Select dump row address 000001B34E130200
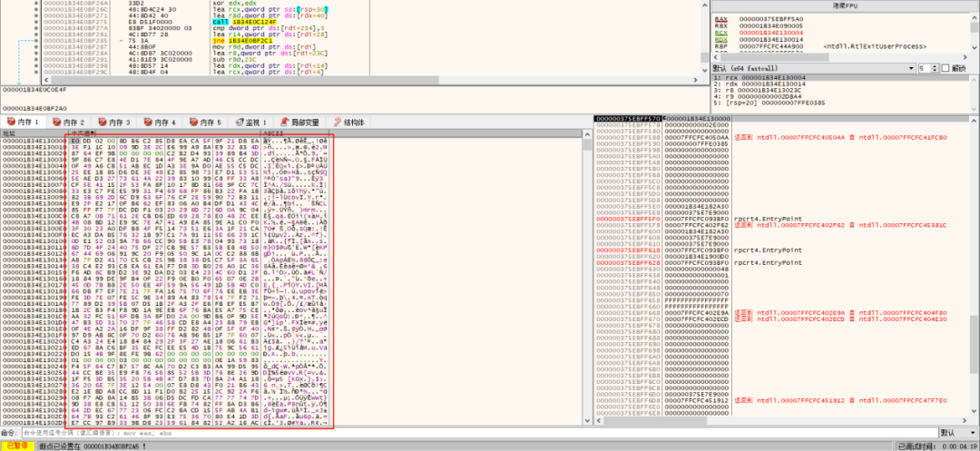The image size is (980, 451). point(33,341)
